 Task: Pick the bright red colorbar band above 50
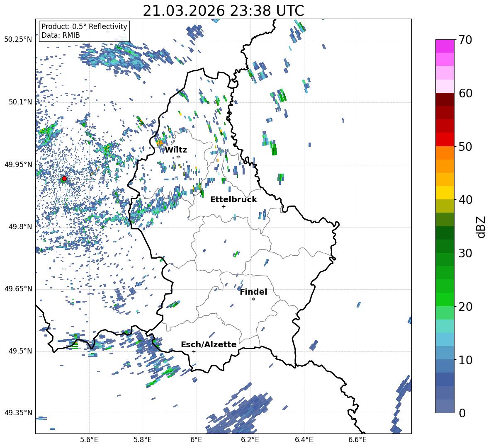pyautogui.click(x=445, y=139)
